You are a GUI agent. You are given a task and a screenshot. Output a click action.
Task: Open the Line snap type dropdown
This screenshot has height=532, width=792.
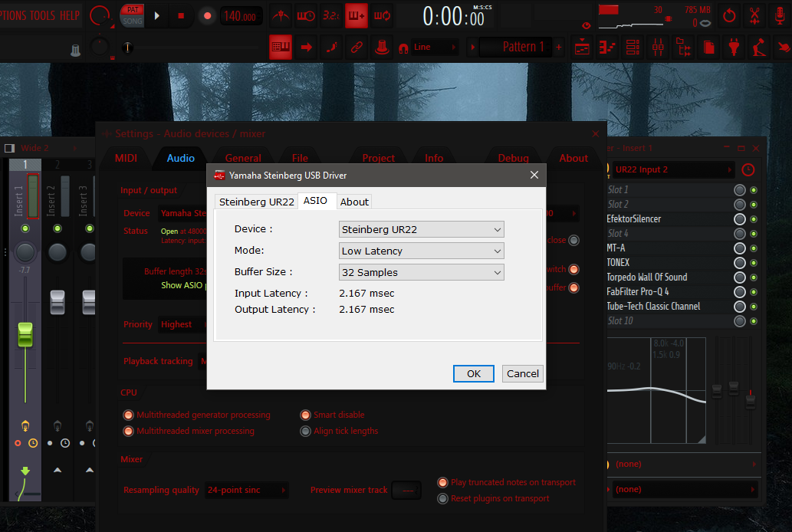(434, 48)
